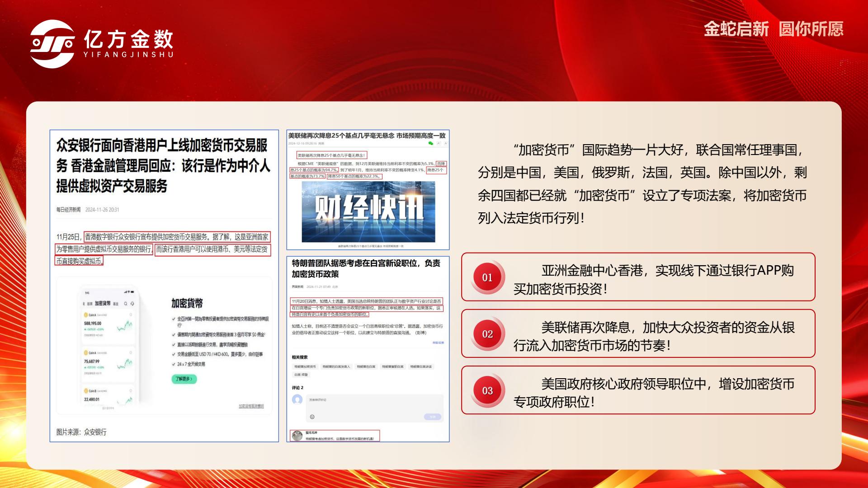Click the 加密貨幣 heading in bank promo
Screen dimensions: 868x488
[187, 303]
